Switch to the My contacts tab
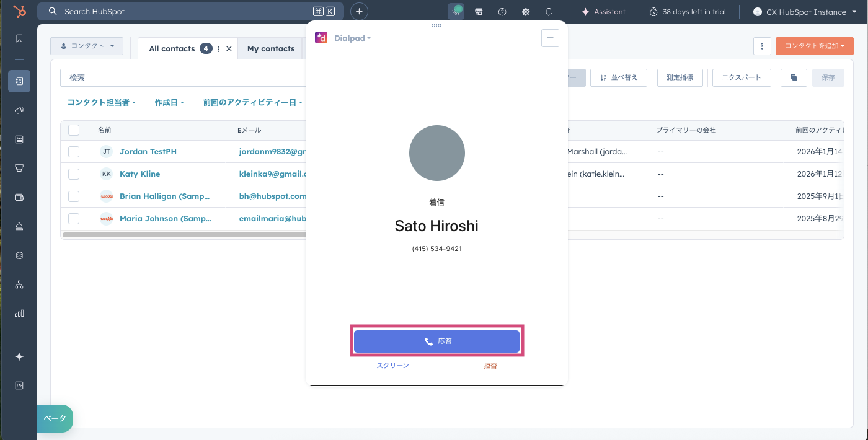The width and height of the screenshot is (868, 440). [x=271, y=48]
